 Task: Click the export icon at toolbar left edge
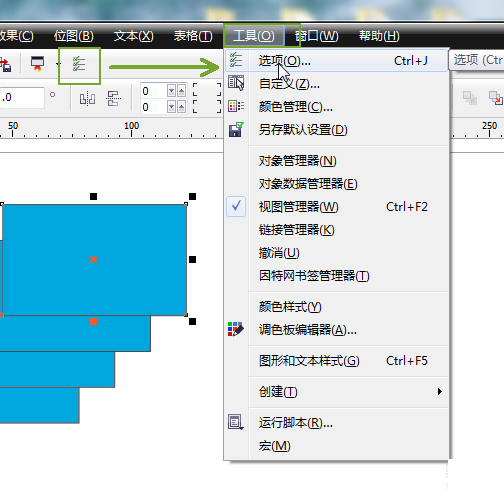5,65
